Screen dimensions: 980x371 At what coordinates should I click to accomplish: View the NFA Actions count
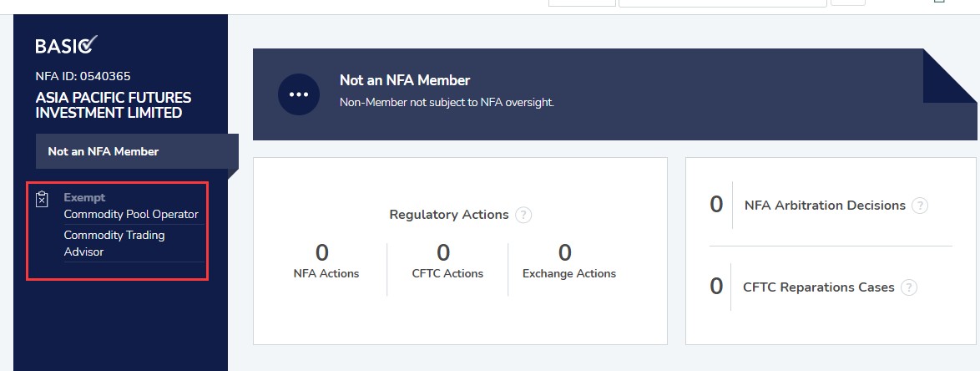pos(322,252)
